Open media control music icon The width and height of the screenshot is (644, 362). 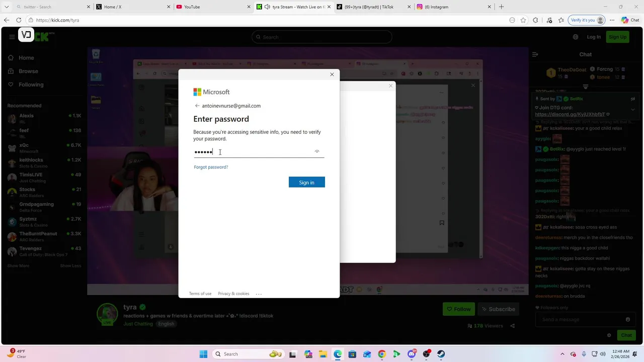pyautogui.click(x=549, y=20)
